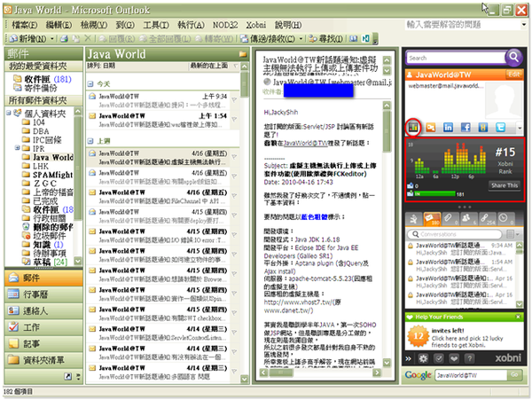Click the Xobni help question mark icon
The width and height of the screenshot is (532, 400).
tap(470, 358)
